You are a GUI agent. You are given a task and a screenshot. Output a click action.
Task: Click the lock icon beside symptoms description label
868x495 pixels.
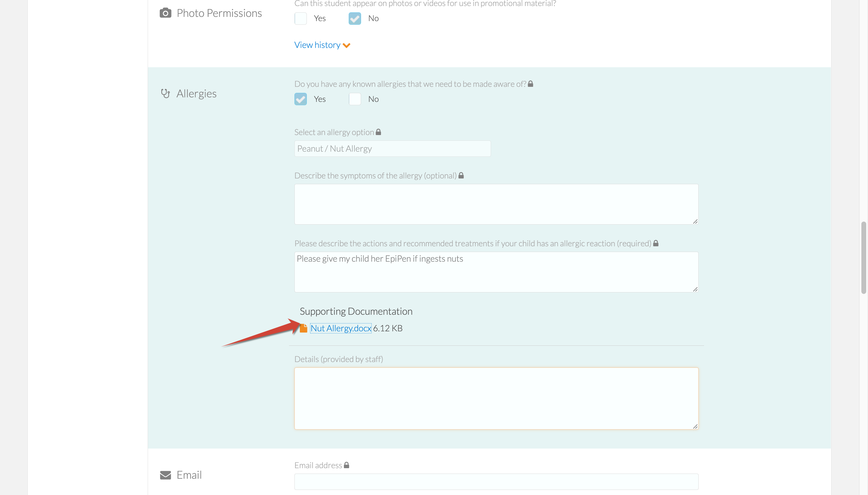pyautogui.click(x=461, y=175)
